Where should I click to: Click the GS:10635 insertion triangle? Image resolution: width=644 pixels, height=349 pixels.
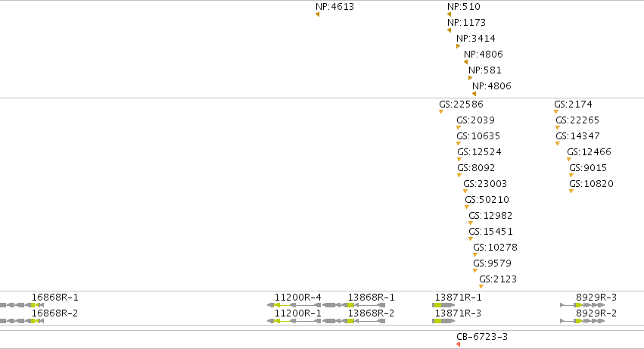tap(459, 144)
